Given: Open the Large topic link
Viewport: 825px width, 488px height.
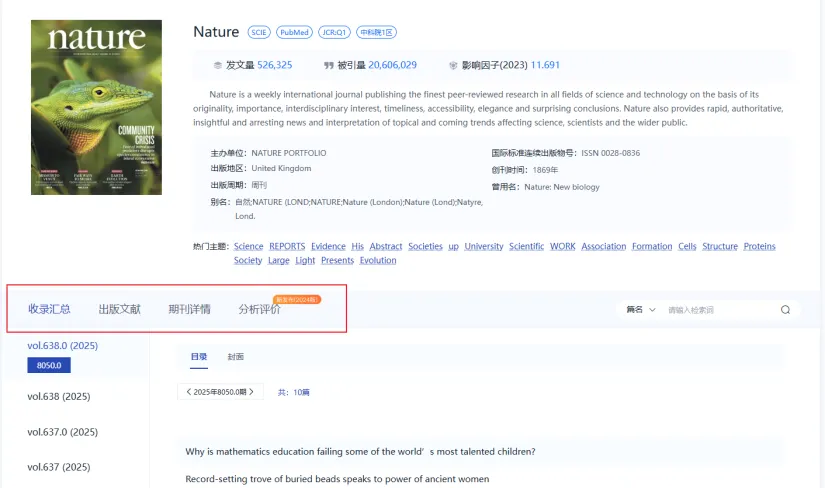Looking at the screenshot, I should pos(279,261).
